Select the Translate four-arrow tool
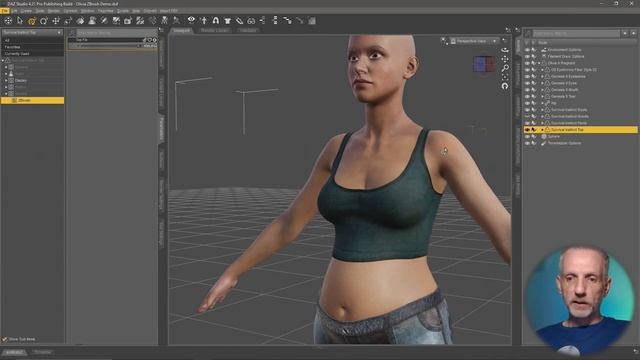The image size is (640, 360). coord(56,20)
